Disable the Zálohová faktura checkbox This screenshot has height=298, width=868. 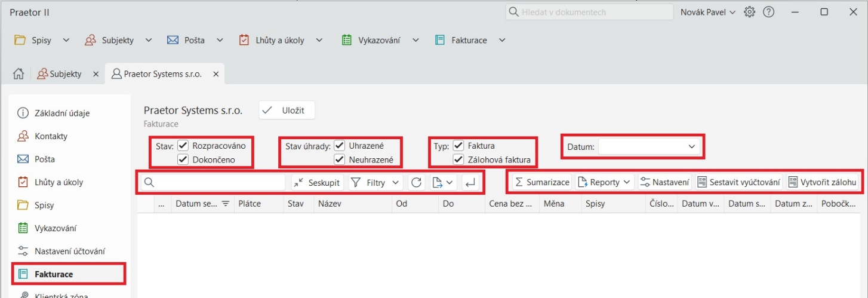(x=458, y=159)
